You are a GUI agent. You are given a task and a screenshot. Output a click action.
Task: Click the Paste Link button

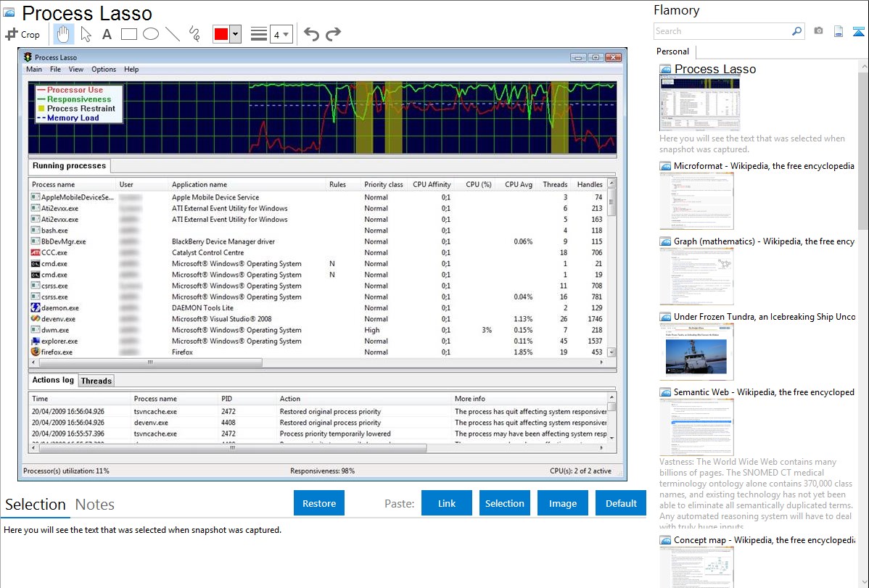447,503
